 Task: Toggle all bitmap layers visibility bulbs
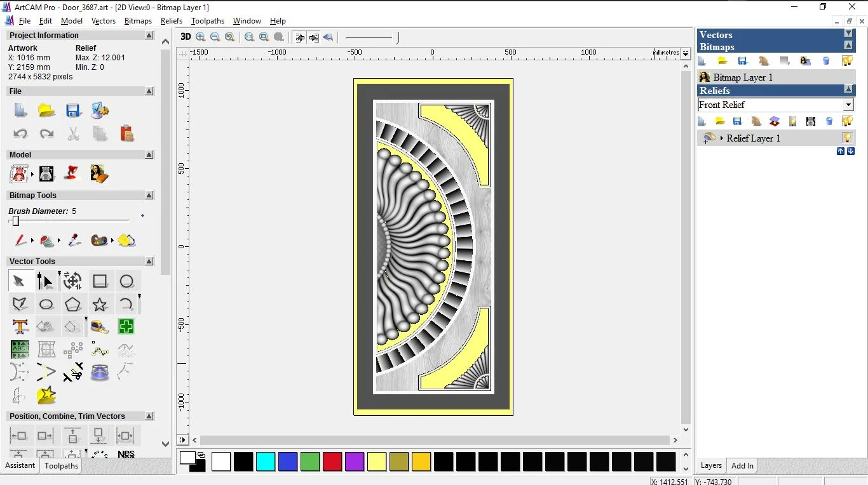coord(847,61)
